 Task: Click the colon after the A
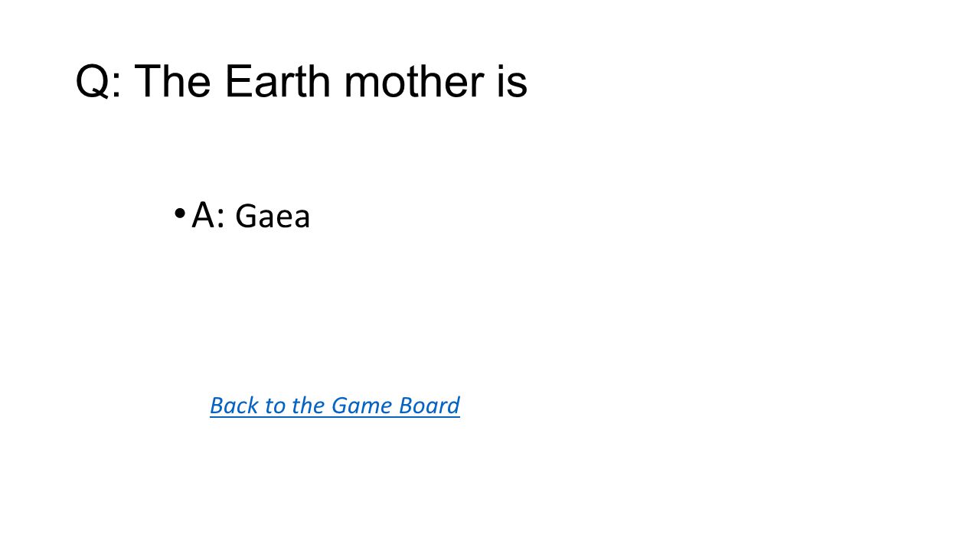[x=220, y=219]
